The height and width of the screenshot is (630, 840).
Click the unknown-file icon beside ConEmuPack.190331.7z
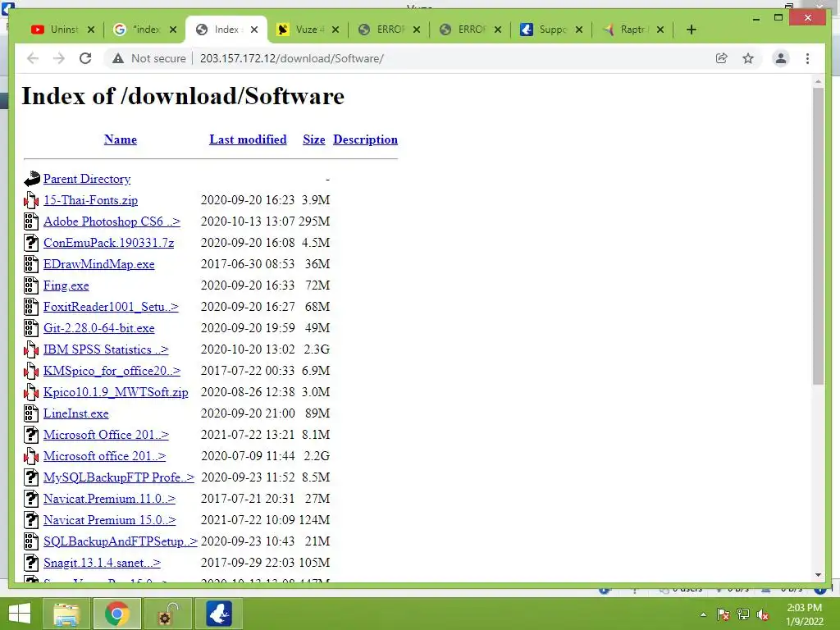(32, 243)
